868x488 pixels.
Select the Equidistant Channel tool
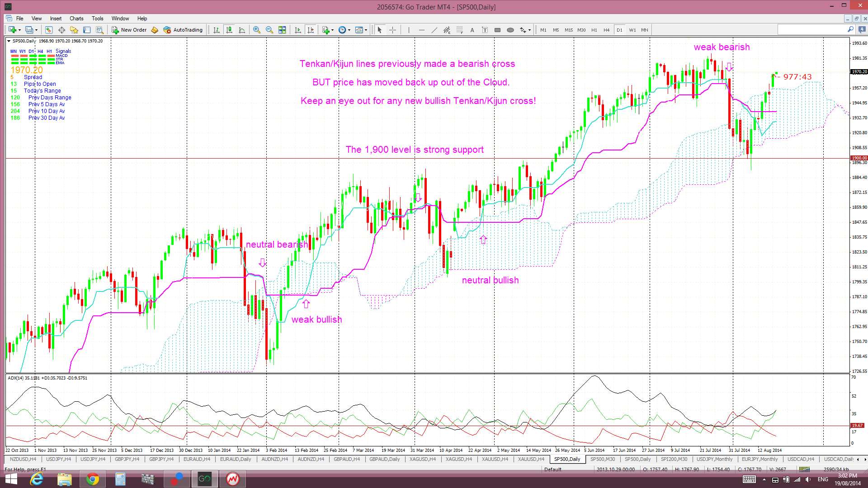[x=447, y=30]
